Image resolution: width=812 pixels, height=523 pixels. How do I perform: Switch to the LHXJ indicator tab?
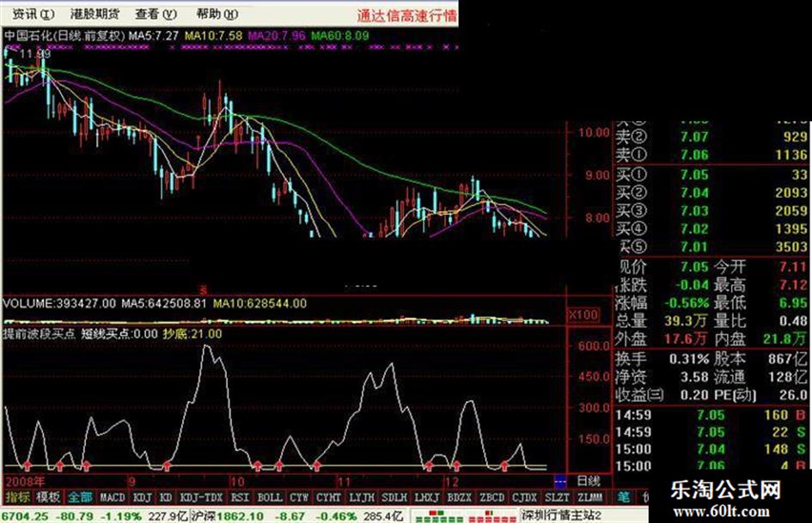[427, 497]
